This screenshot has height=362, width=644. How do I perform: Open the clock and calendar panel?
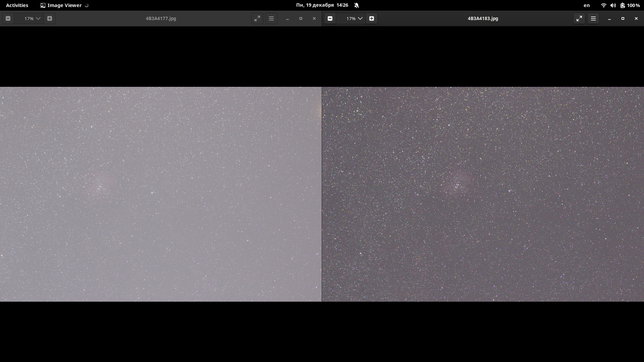(x=322, y=5)
